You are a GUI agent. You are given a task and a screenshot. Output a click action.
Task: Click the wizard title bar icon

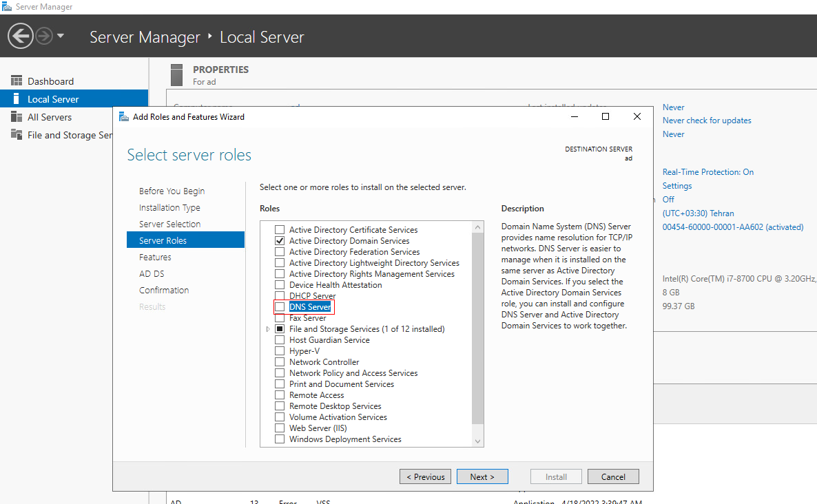point(124,116)
